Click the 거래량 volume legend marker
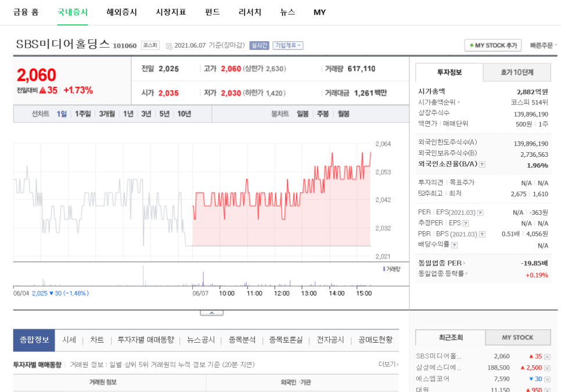The height and width of the screenshot is (392, 561). click(x=384, y=269)
